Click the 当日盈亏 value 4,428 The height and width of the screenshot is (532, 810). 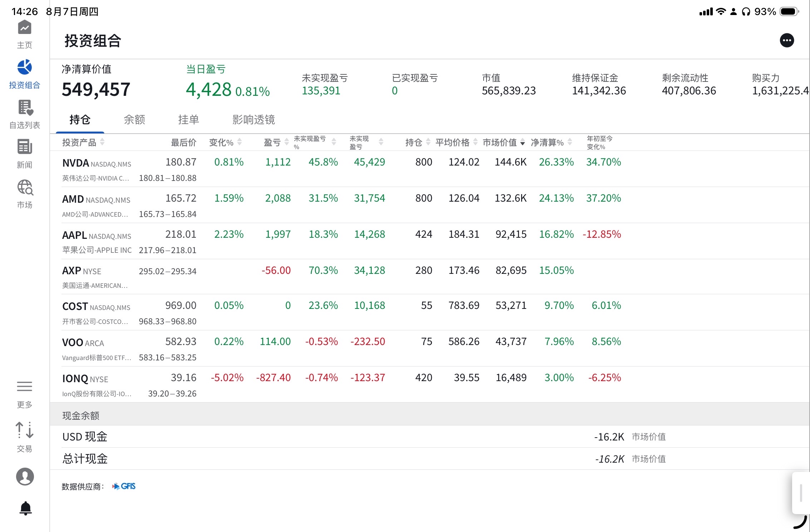tap(209, 89)
